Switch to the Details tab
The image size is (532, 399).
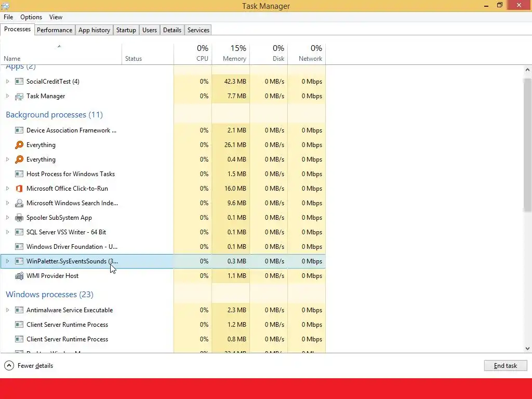pyautogui.click(x=172, y=30)
